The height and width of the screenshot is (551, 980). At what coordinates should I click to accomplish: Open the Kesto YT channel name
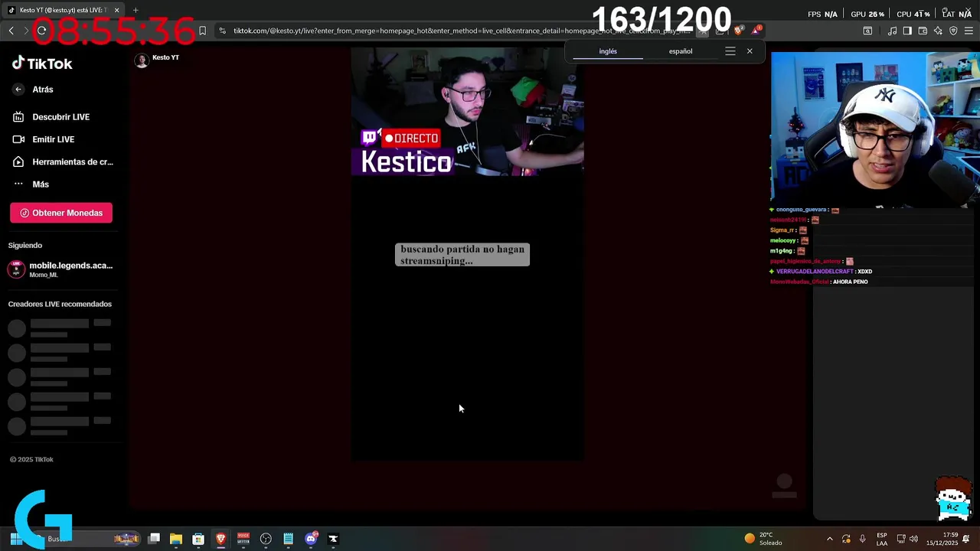click(165, 57)
